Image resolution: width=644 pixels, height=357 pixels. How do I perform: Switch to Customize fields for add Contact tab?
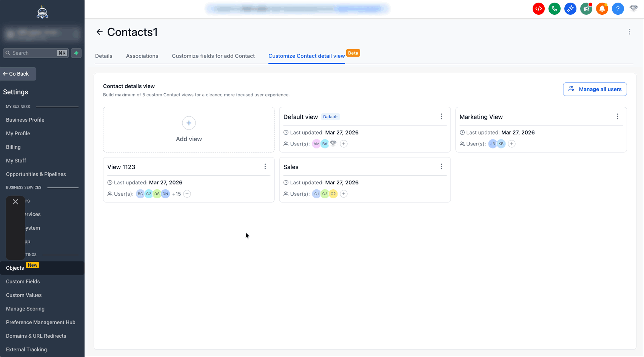tap(213, 56)
